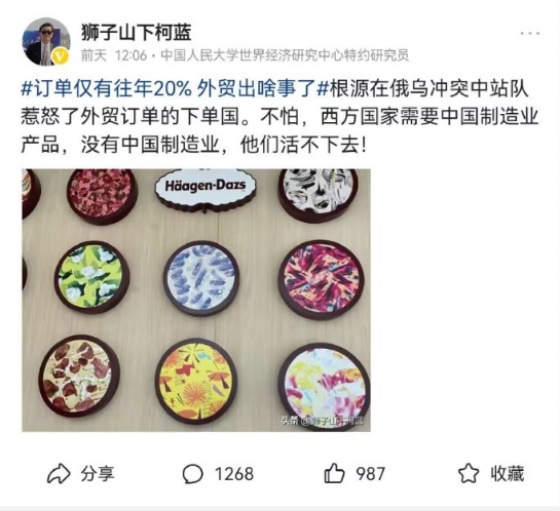The width and height of the screenshot is (560, 511).
Task: Open comments via speech bubble icon
Action: pyautogui.click(x=193, y=474)
